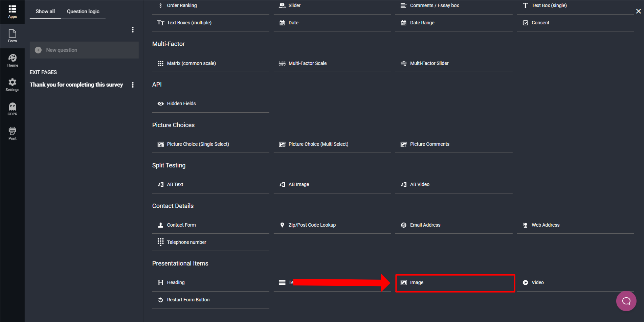Click the Order Ranking icon
Image resolution: width=644 pixels, height=322 pixels.
tap(160, 5)
